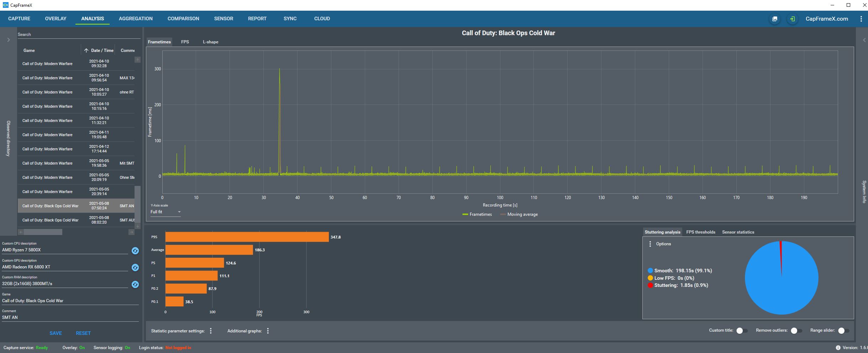Viewport: 868px width, 353px height.
Task: Click the screenshot icon in top bar
Action: point(775,19)
